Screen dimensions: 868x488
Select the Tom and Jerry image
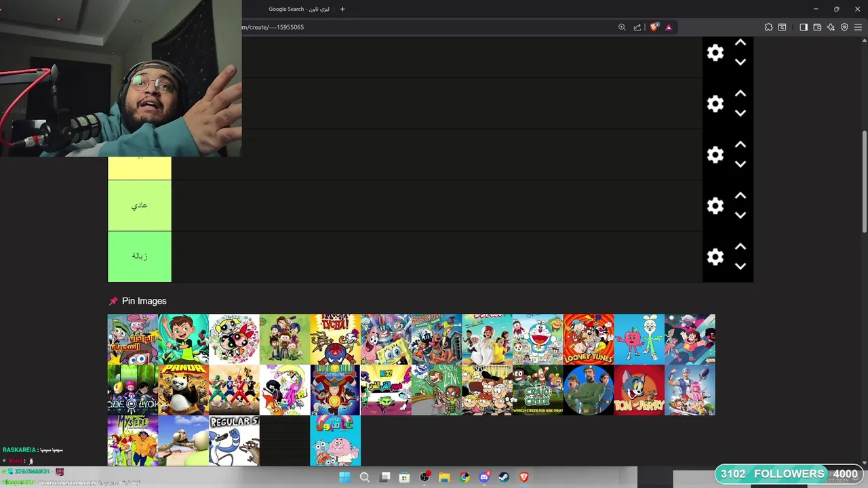(639, 390)
